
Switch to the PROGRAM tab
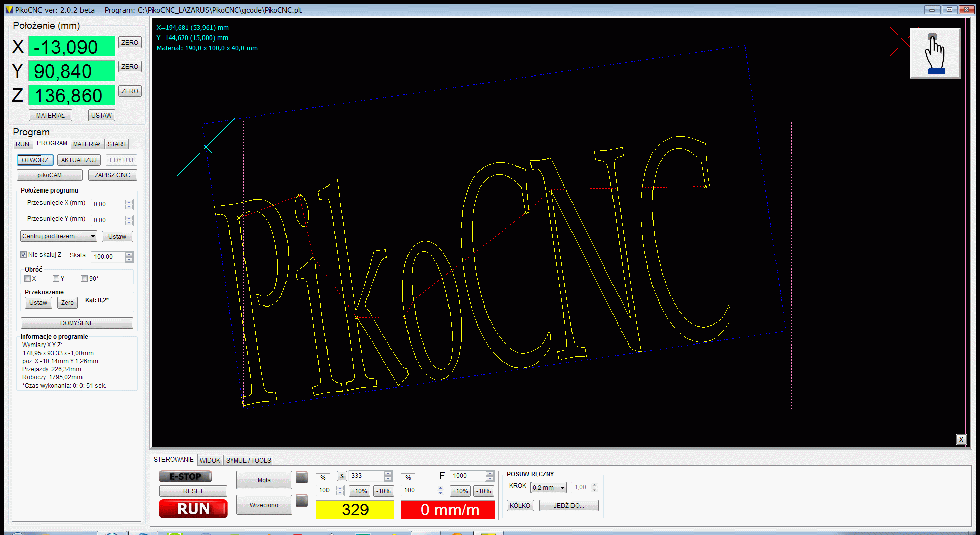[52, 143]
